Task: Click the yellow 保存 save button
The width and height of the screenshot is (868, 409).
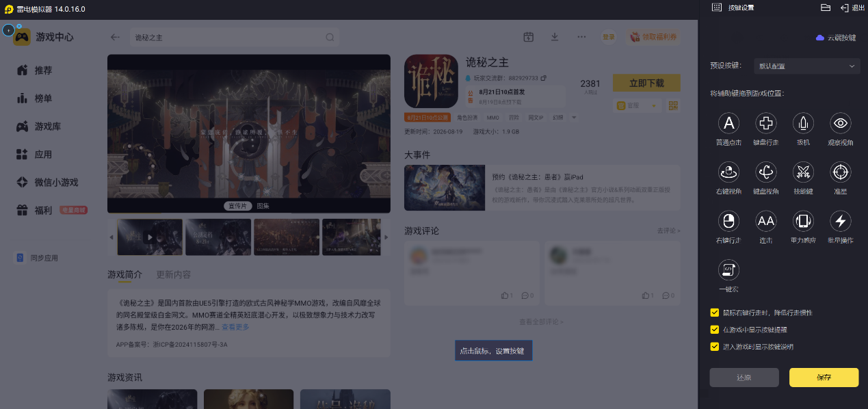Action: click(824, 378)
